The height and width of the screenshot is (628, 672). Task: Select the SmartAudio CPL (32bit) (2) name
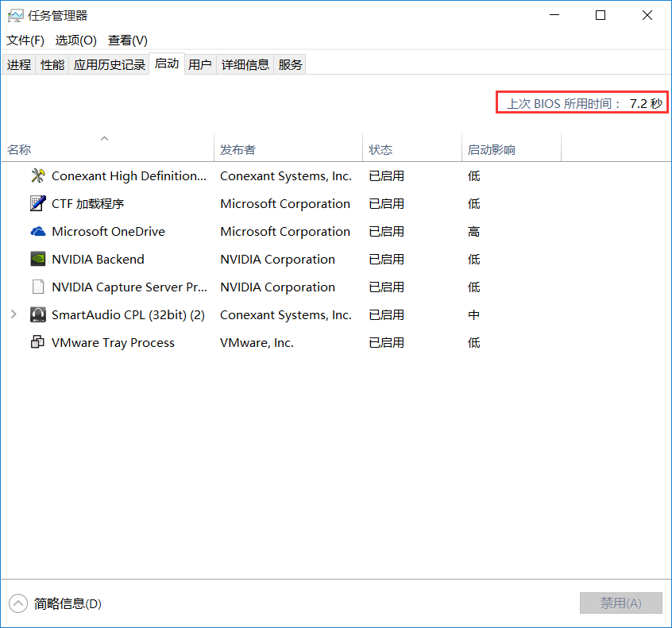tap(128, 315)
